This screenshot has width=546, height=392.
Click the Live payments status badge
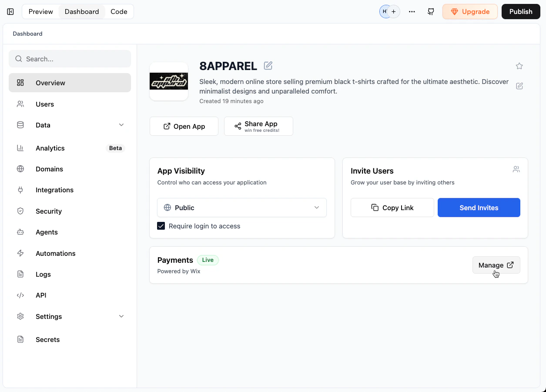point(208,260)
